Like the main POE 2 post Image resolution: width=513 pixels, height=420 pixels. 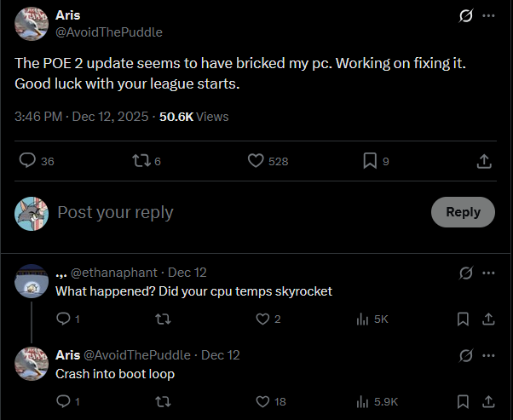click(x=256, y=160)
